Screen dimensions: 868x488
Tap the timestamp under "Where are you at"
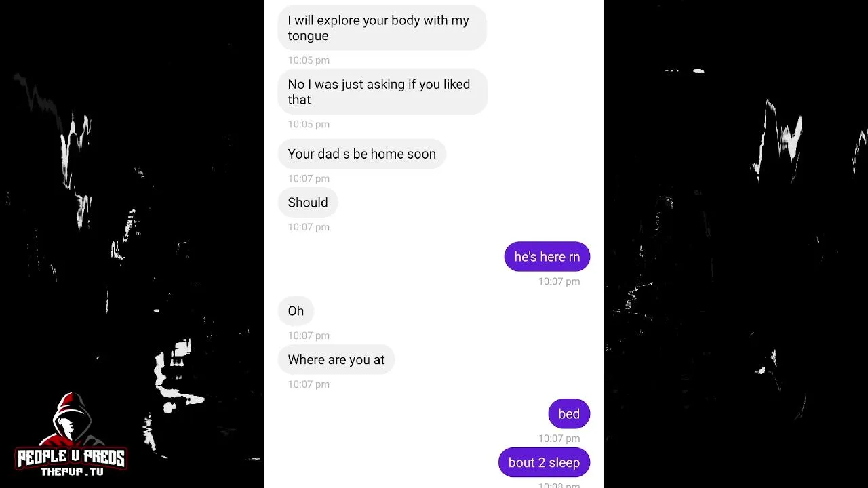click(309, 384)
